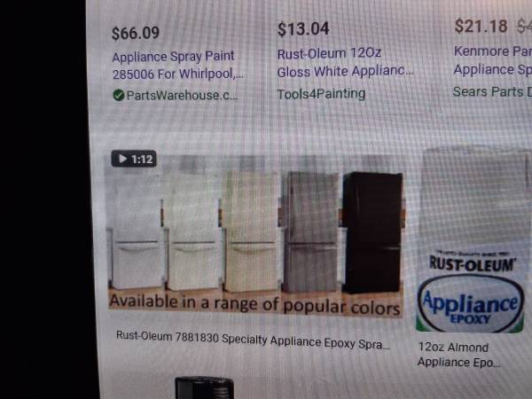The image size is (532, 399).
Task: Open the black product image at bottom
Action: coord(204,387)
